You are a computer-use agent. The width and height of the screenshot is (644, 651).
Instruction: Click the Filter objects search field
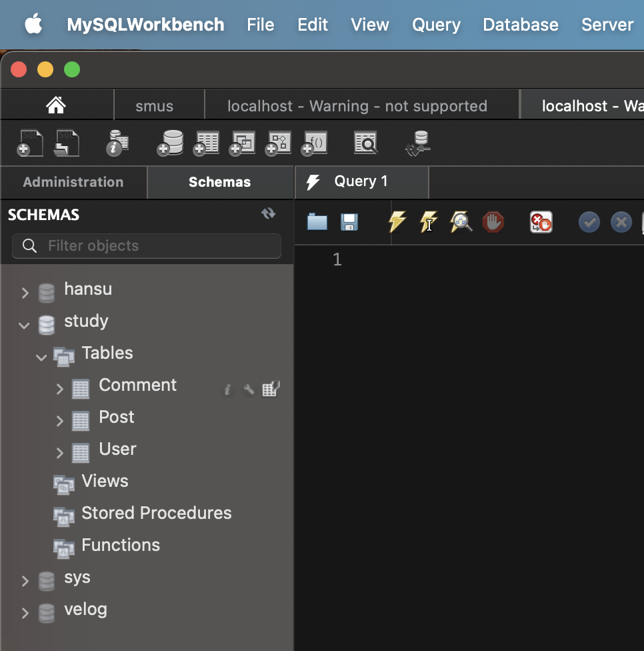(x=147, y=245)
